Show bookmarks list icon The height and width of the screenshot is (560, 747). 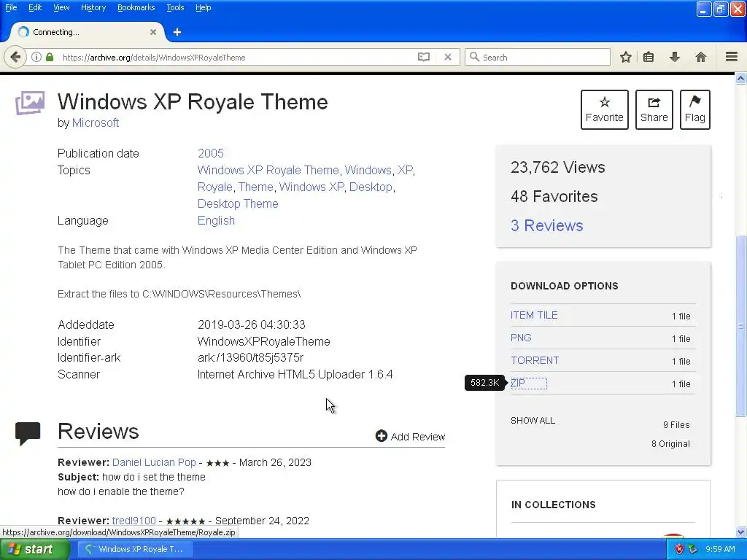649,57
